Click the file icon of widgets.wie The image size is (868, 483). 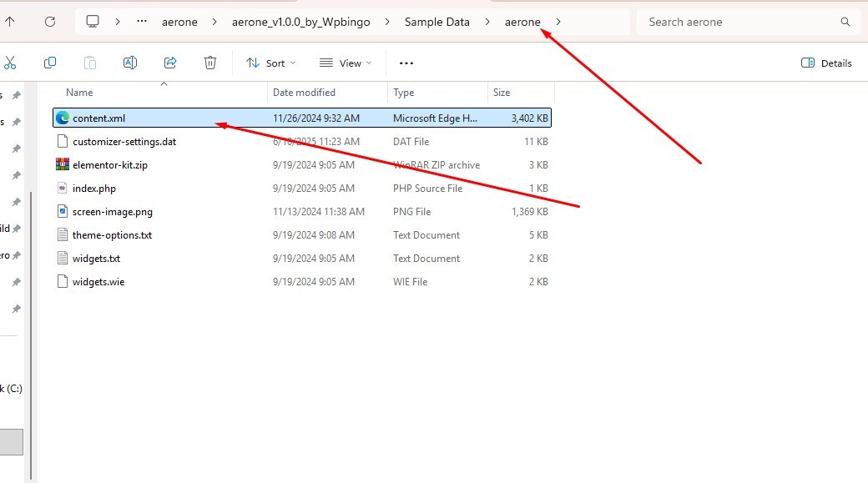coord(63,281)
